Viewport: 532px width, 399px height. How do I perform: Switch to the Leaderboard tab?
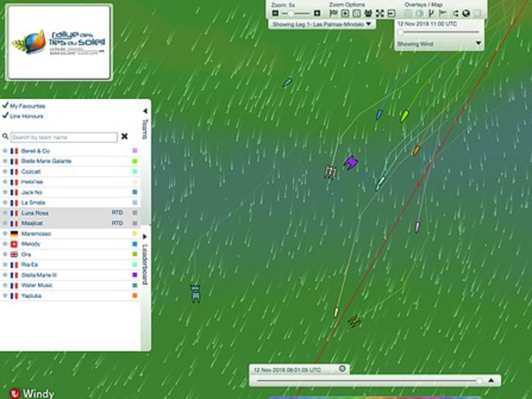tap(145, 263)
